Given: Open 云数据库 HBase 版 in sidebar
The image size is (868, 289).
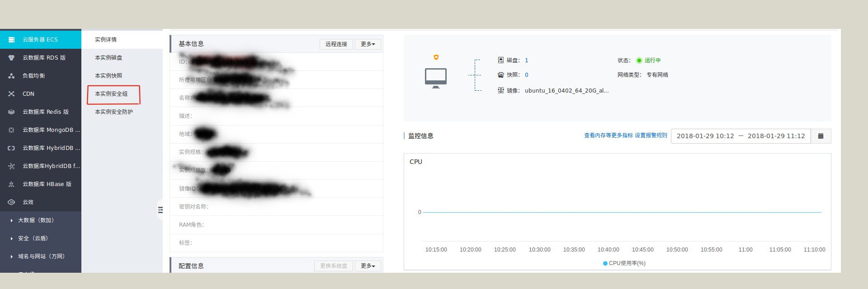Looking at the screenshot, I should (41, 184).
